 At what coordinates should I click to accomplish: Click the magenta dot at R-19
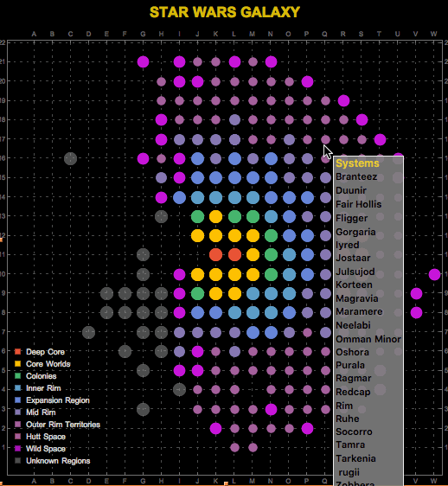tap(343, 100)
